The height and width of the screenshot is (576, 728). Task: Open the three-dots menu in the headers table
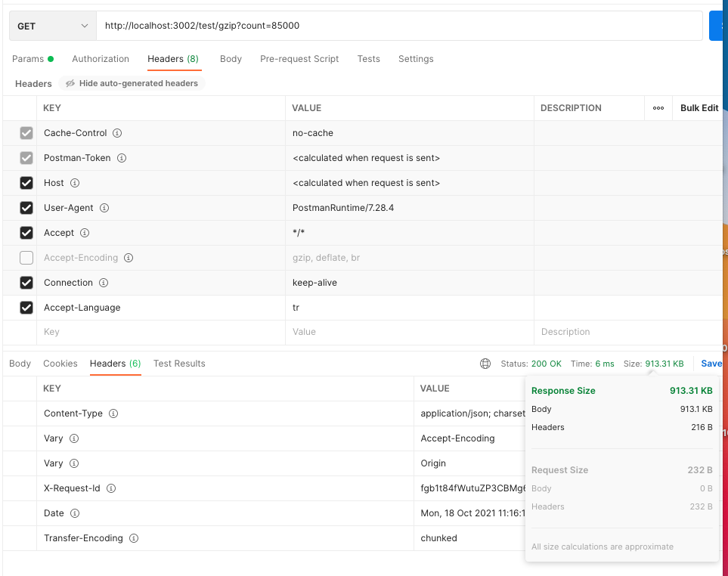pos(657,108)
